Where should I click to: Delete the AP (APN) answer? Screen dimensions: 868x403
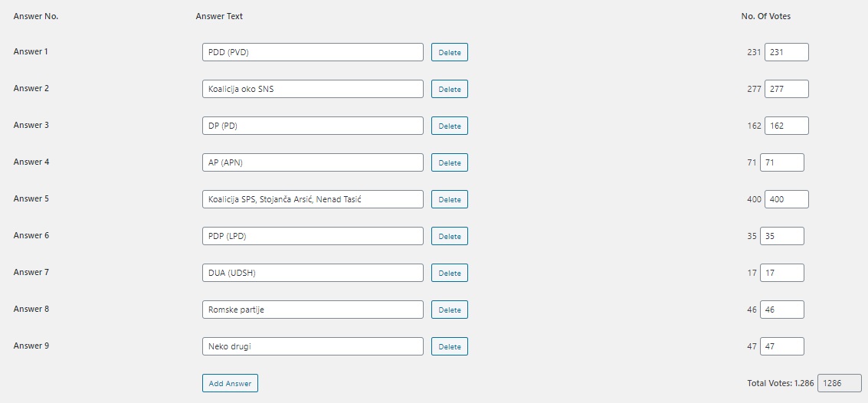[449, 162]
